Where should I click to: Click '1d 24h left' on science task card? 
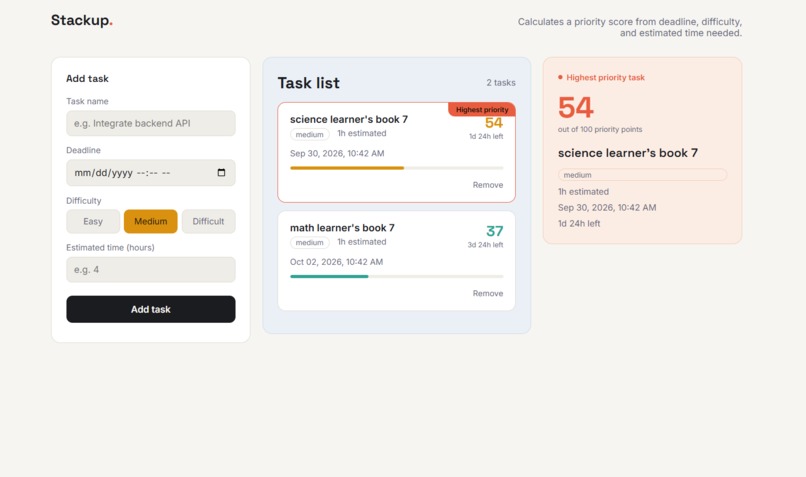486,137
